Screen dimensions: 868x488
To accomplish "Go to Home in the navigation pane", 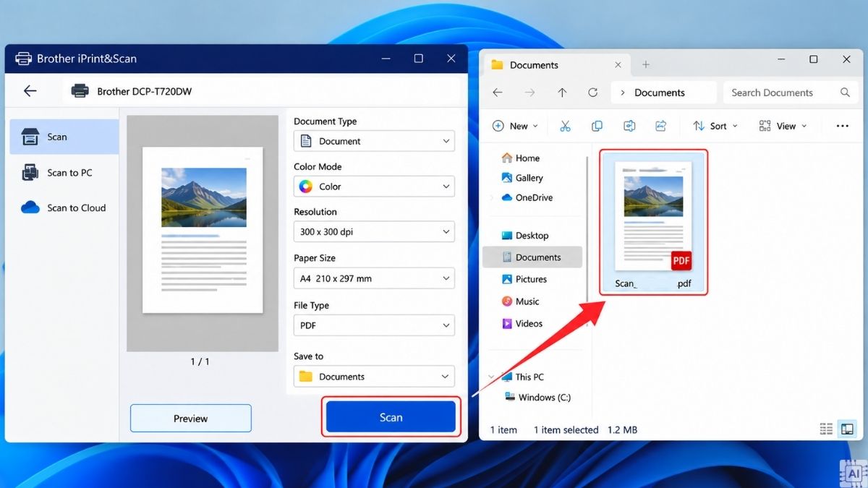I will coord(521,158).
